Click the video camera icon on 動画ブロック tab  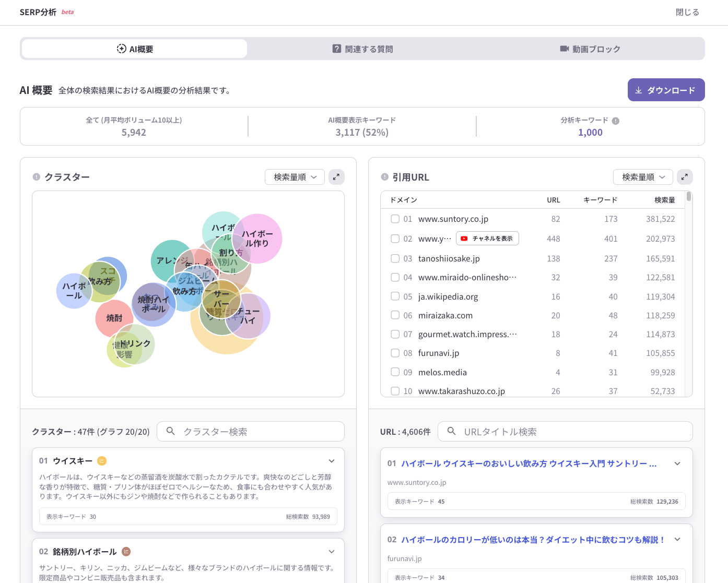564,49
